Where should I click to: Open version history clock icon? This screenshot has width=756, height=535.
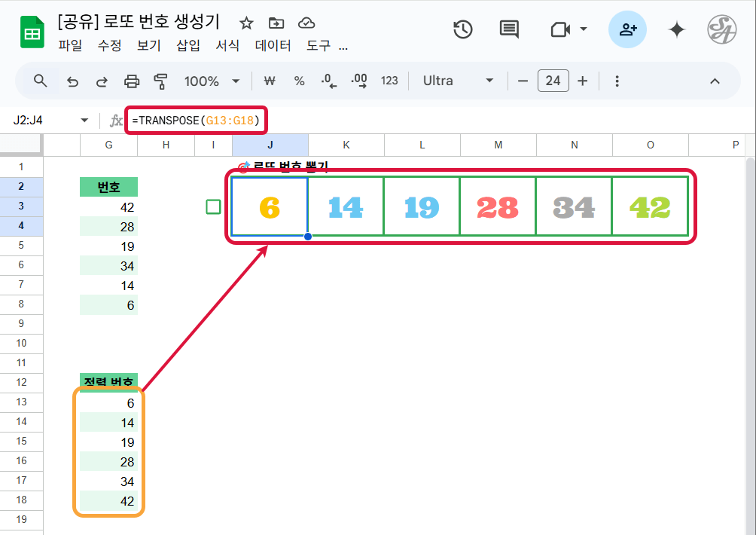click(x=462, y=29)
